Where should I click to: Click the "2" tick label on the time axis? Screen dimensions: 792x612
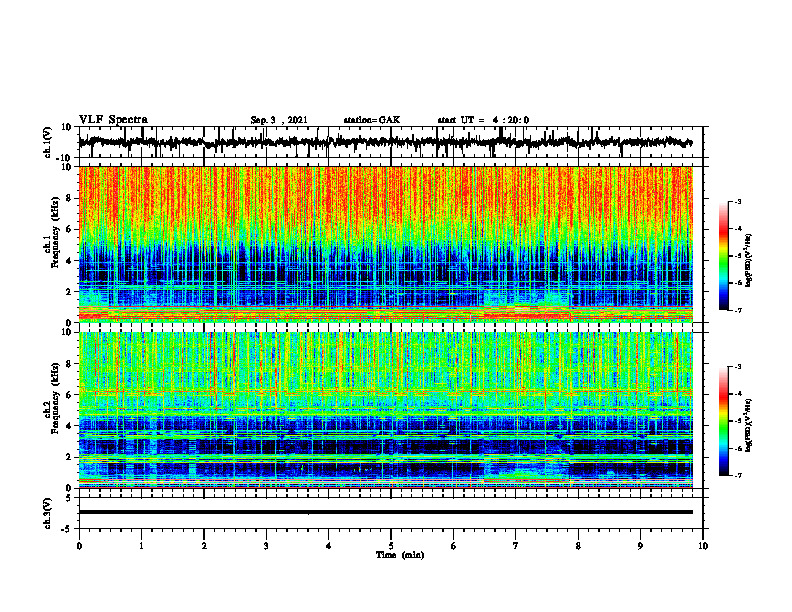click(x=204, y=546)
